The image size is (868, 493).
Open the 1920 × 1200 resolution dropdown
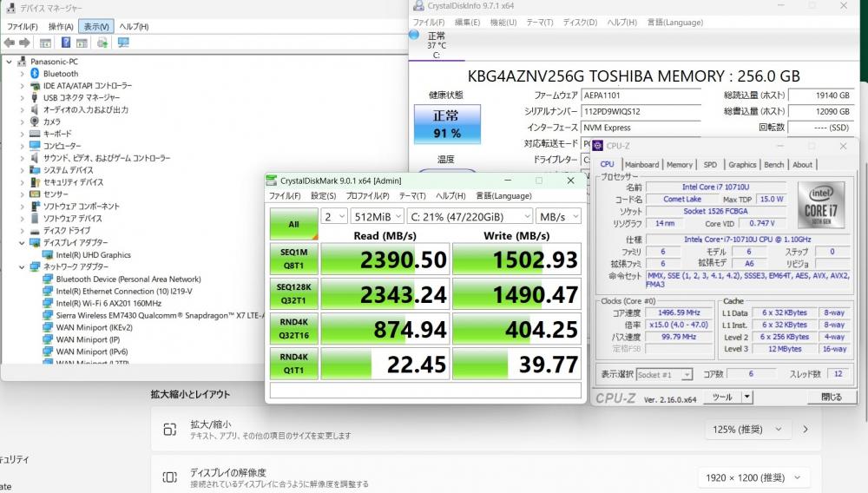[754, 477]
